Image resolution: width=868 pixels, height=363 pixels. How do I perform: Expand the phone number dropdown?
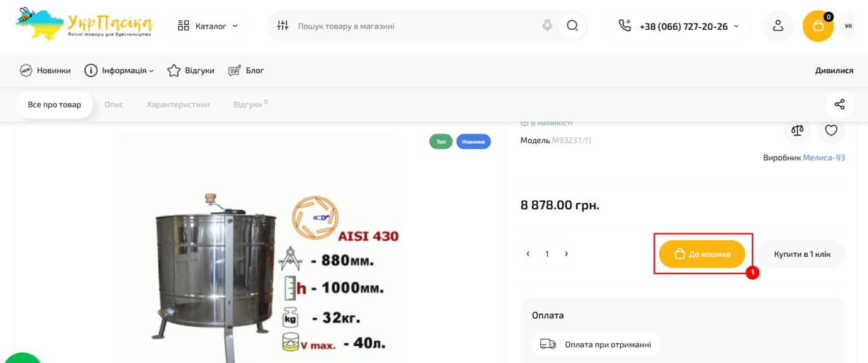pos(736,26)
